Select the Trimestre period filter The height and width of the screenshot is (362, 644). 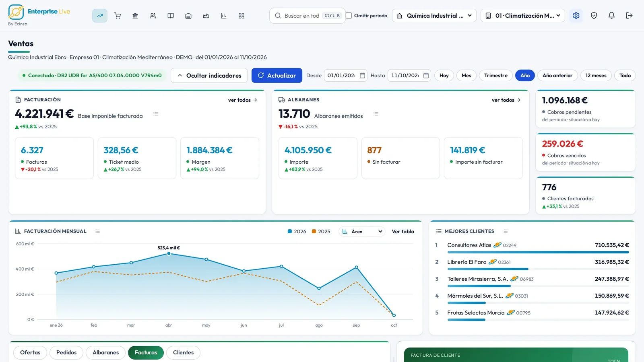pyautogui.click(x=496, y=76)
